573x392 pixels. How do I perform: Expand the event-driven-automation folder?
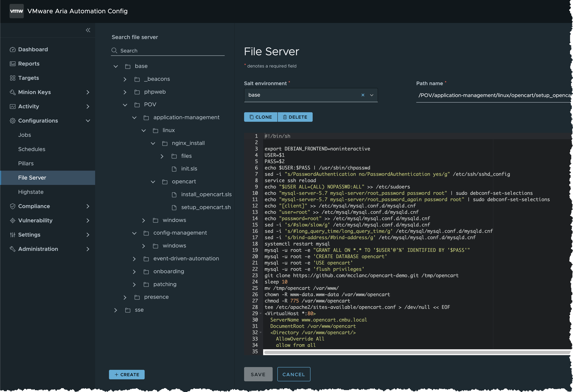click(x=134, y=259)
